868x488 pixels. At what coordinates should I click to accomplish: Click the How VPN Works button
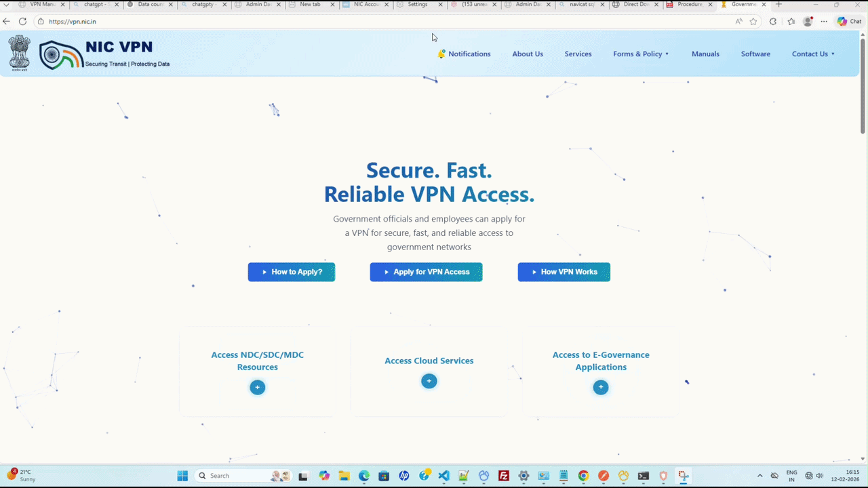click(564, 272)
